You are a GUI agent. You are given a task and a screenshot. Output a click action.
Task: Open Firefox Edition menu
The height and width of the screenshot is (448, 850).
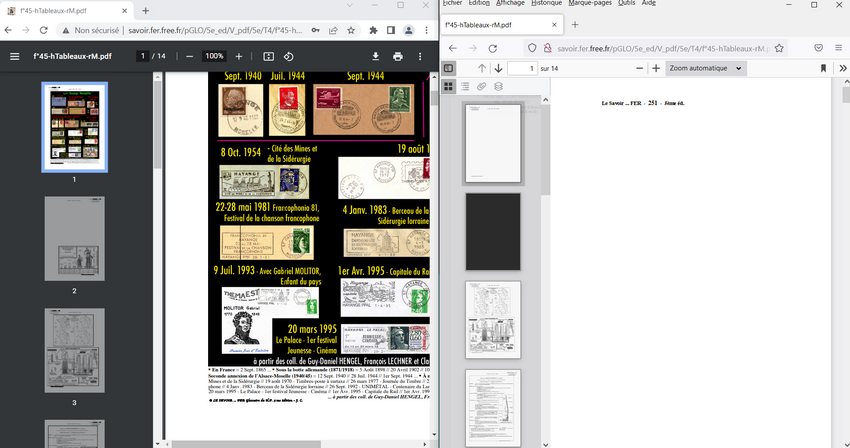(479, 3)
